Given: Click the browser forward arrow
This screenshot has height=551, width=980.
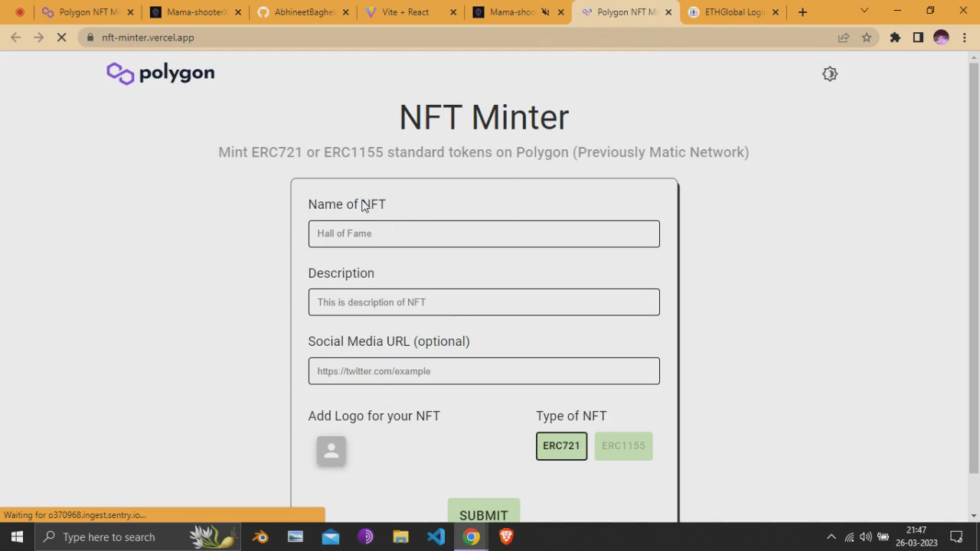Looking at the screenshot, I should 38,37.
